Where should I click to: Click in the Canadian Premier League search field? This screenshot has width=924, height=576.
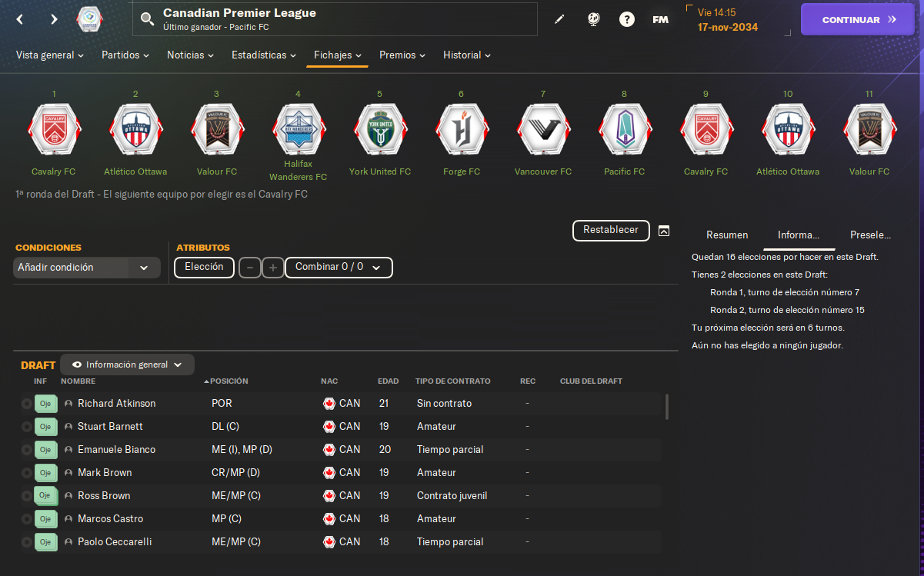pyautogui.click(x=335, y=19)
